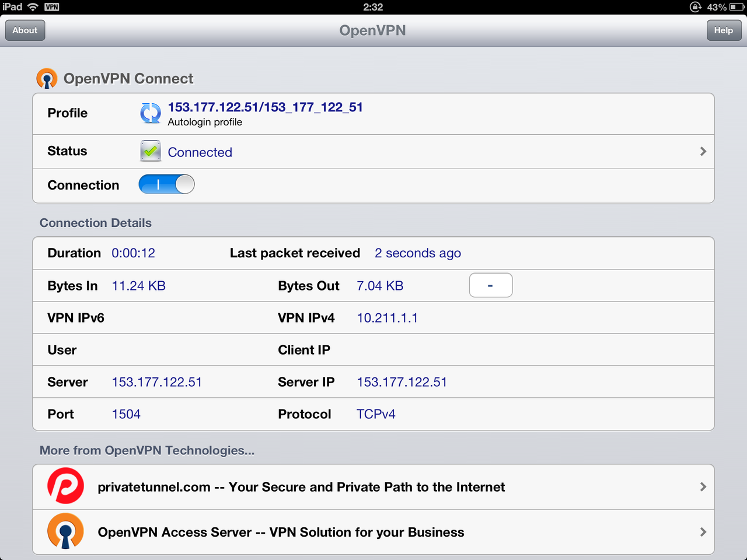Tap the Last packet received label
Image resolution: width=747 pixels, height=560 pixels.
[295, 253]
